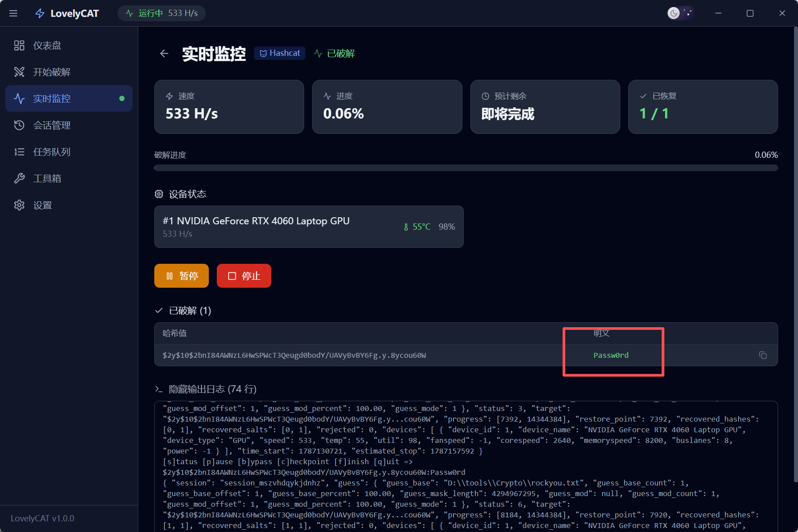Click the 进度 0.06% card
This screenshot has width=798, height=532.
point(387,107)
